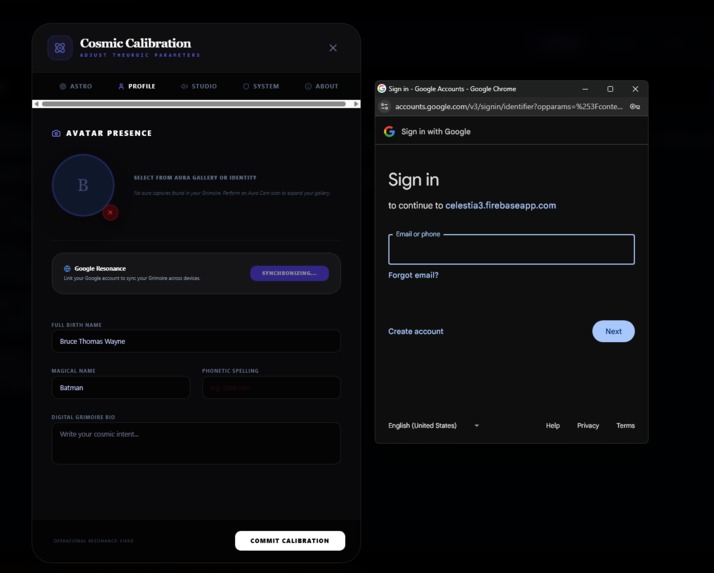The image size is (714, 573).
Task: Click the Cosmic Calibration atom logo icon
Action: (60, 48)
